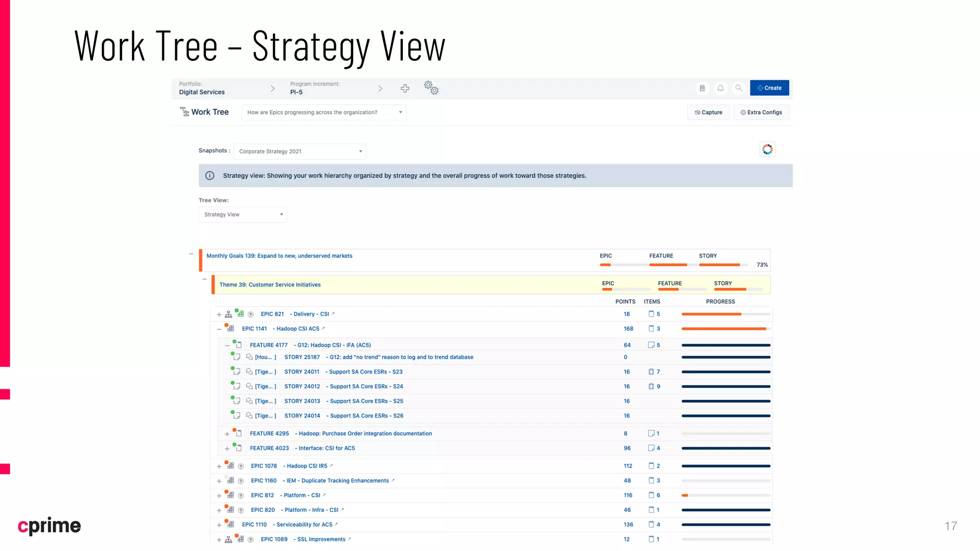Click the items clipboard icon on STORY 24012 row
The height and width of the screenshot is (551, 980).
[651, 386]
